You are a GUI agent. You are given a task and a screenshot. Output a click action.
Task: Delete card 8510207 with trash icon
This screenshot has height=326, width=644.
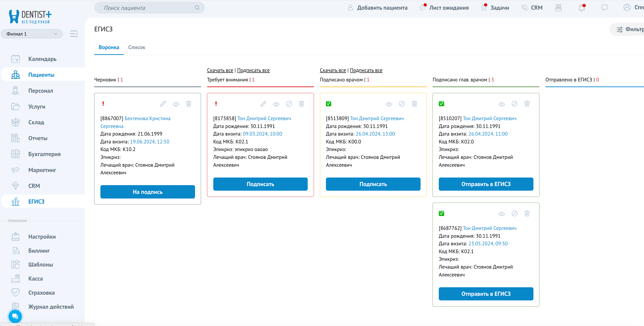527,104
